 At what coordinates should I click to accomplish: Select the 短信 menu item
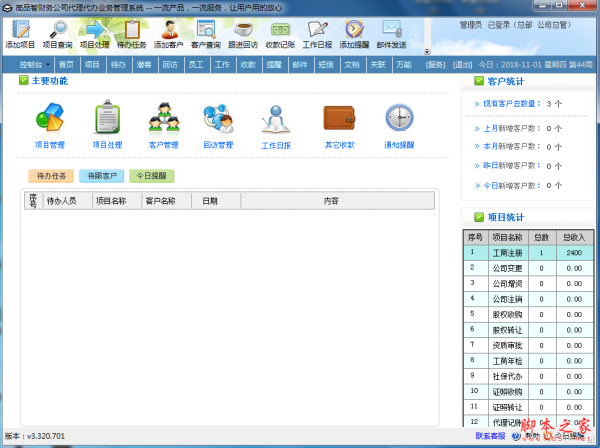[x=326, y=65]
